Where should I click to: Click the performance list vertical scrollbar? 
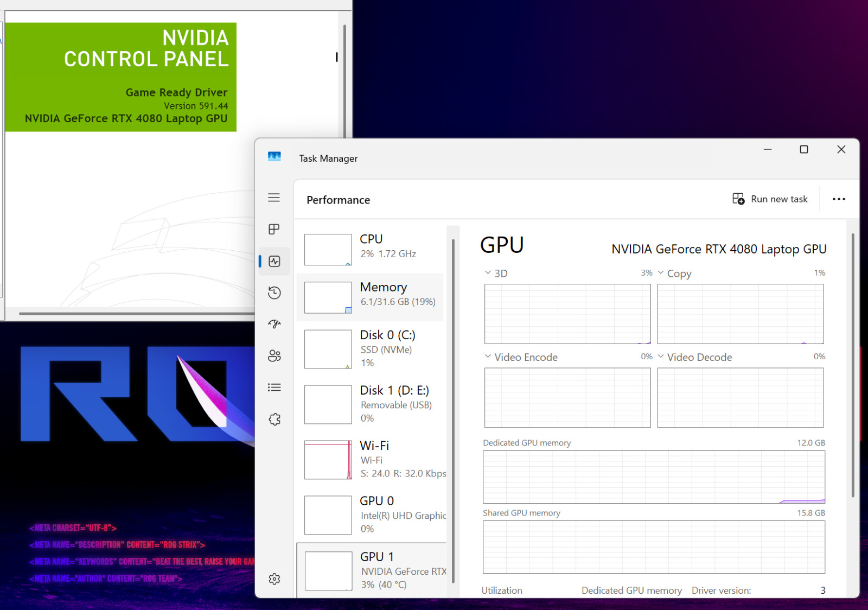tap(453, 411)
